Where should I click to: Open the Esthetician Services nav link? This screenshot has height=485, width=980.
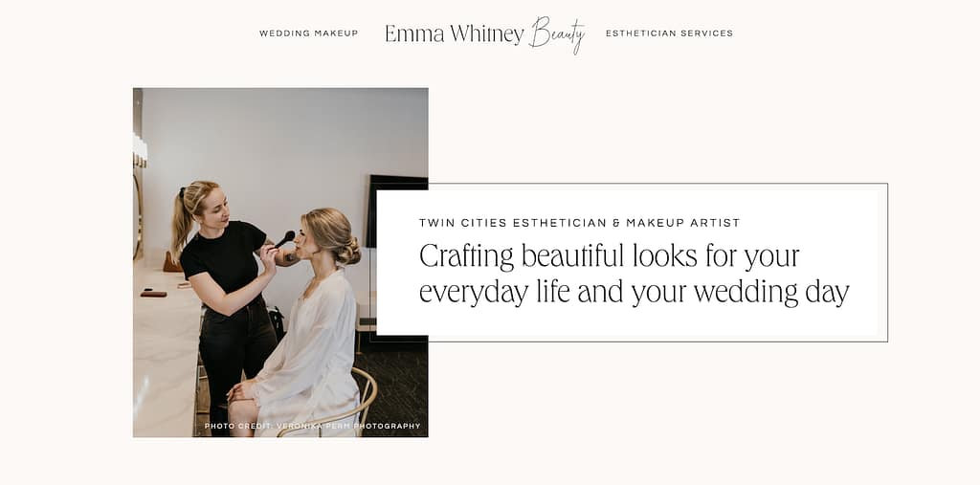pos(669,33)
